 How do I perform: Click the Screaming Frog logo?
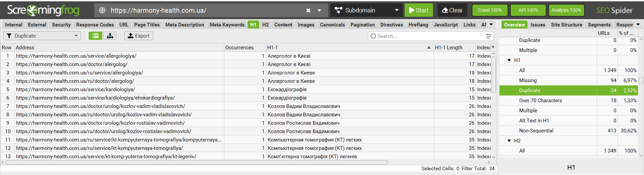[43, 10]
